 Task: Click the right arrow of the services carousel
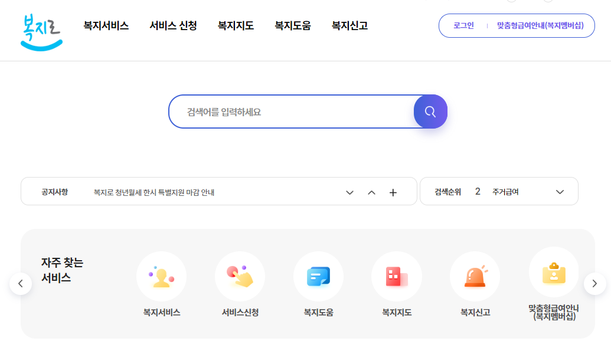tap(595, 283)
